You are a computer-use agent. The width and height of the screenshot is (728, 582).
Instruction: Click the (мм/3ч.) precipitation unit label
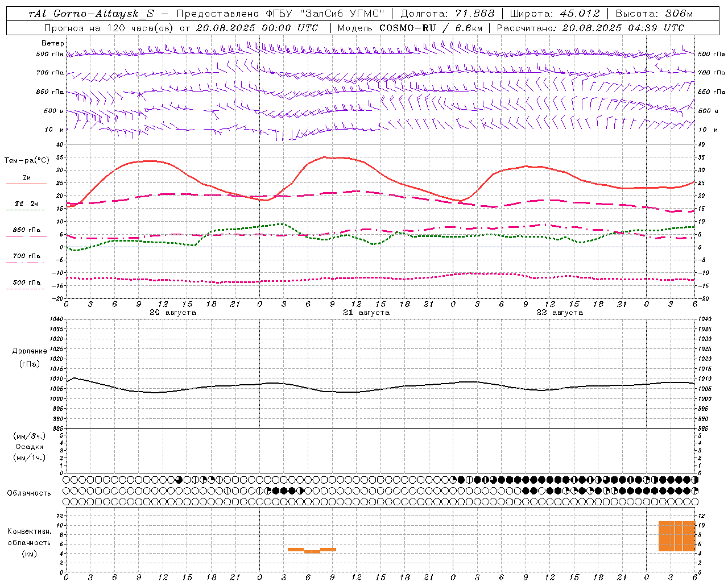coord(30,436)
